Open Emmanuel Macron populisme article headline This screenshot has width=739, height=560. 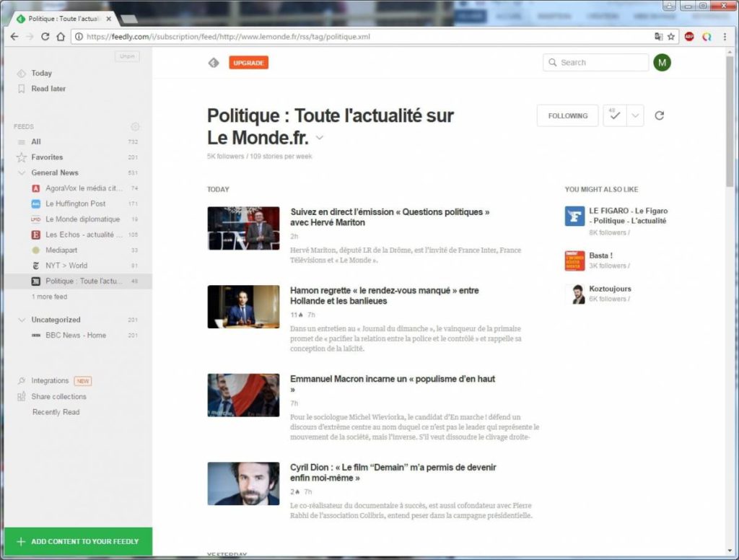[x=393, y=384]
